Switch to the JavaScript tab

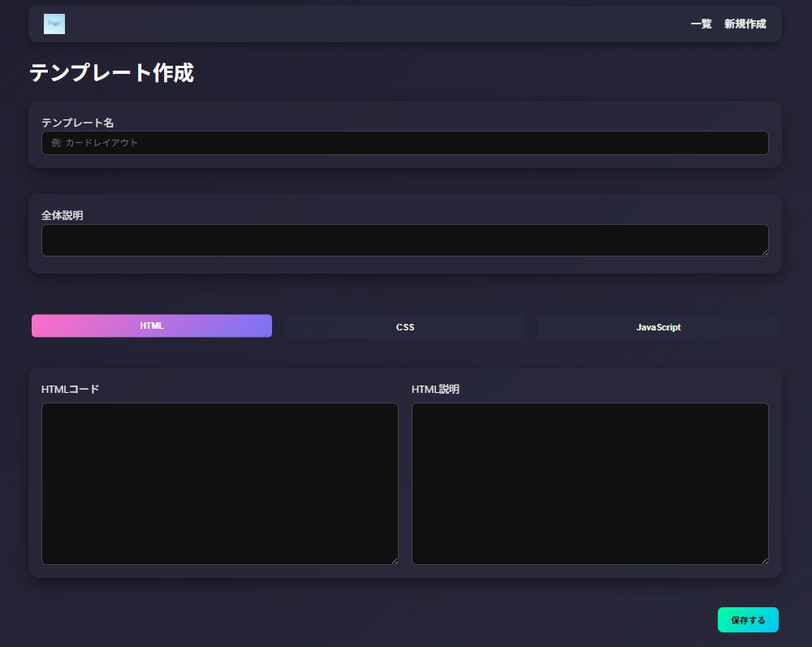pos(658,327)
